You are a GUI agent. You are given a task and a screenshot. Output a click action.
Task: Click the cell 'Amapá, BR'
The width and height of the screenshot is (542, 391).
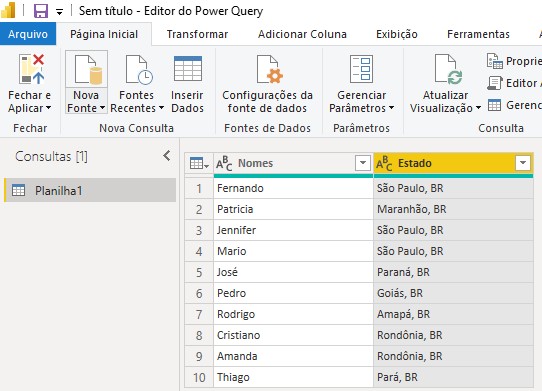[x=453, y=314]
